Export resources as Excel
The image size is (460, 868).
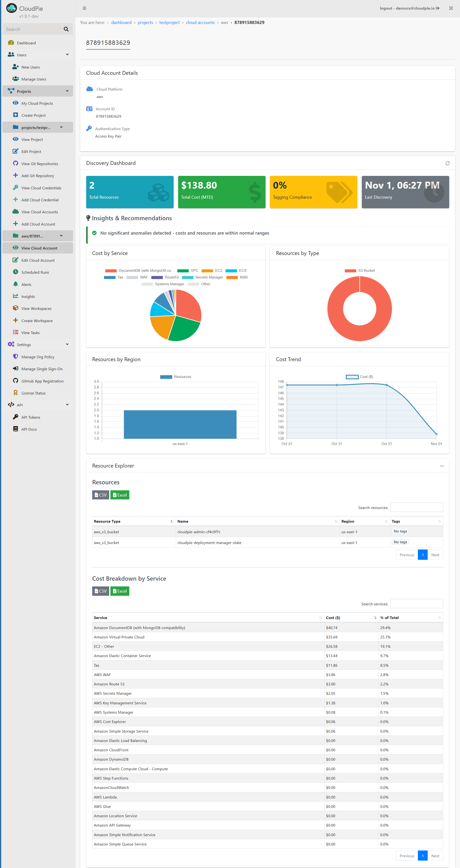tap(119, 495)
